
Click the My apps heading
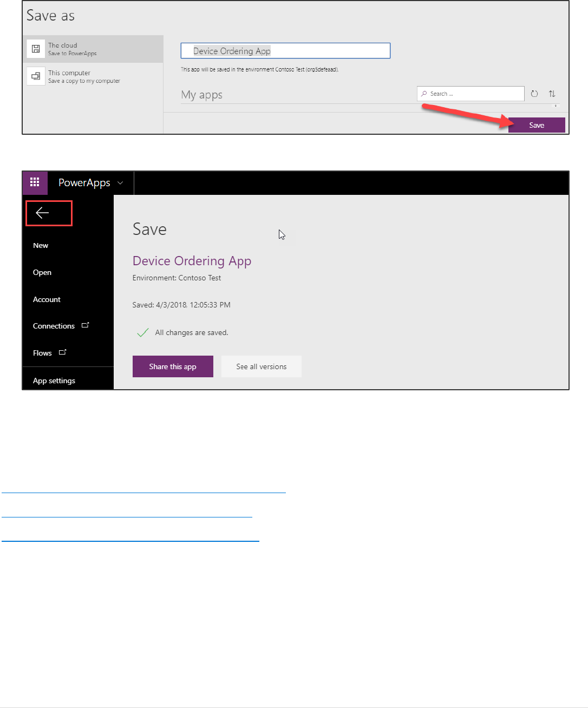[202, 95]
